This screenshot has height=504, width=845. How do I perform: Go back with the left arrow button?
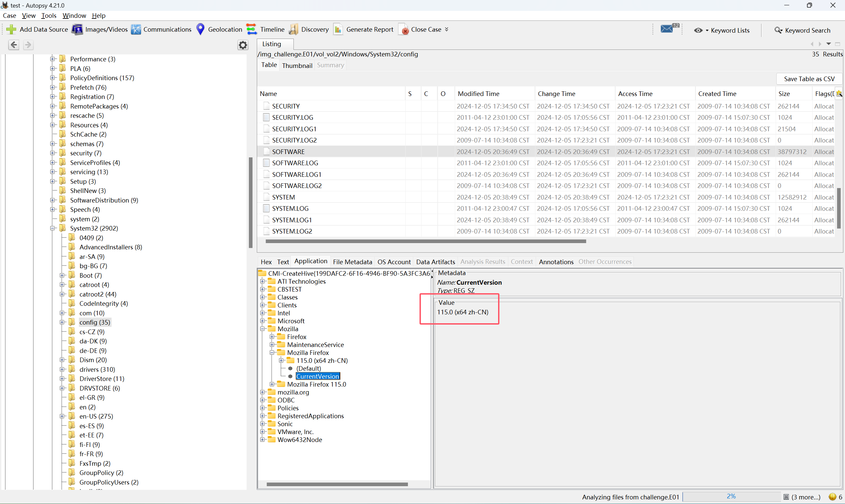click(14, 45)
